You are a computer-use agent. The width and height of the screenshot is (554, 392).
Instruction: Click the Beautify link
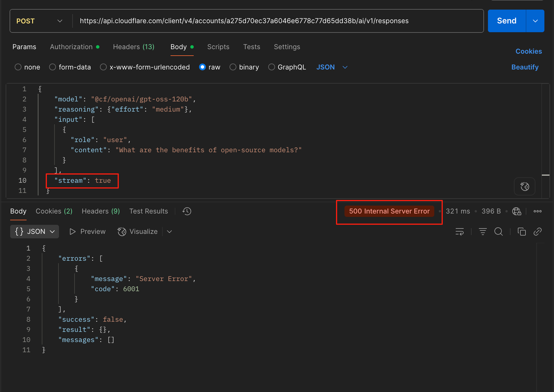[525, 67]
